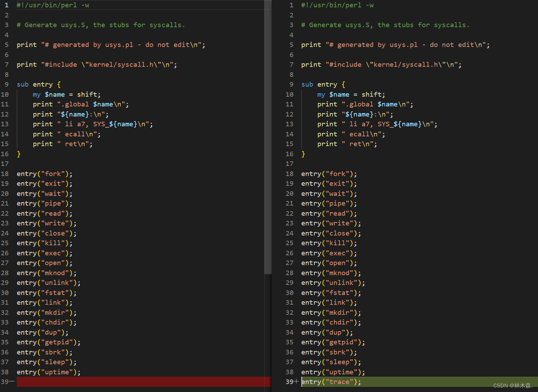Image resolution: width=538 pixels, height=392 pixels.
Task: Click entry("exit"); in the left pane
Action: coord(45,184)
